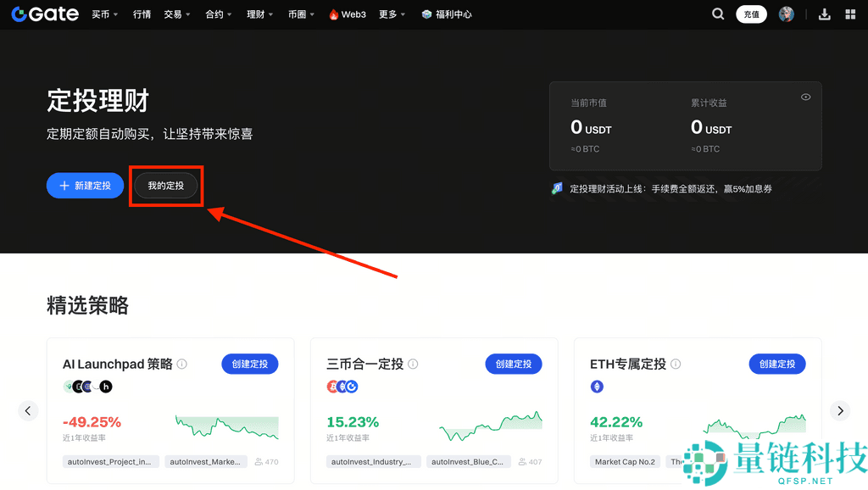The height and width of the screenshot is (490, 868).
Task: Open the search function in the top bar
Action: click(x=718, y=14)
